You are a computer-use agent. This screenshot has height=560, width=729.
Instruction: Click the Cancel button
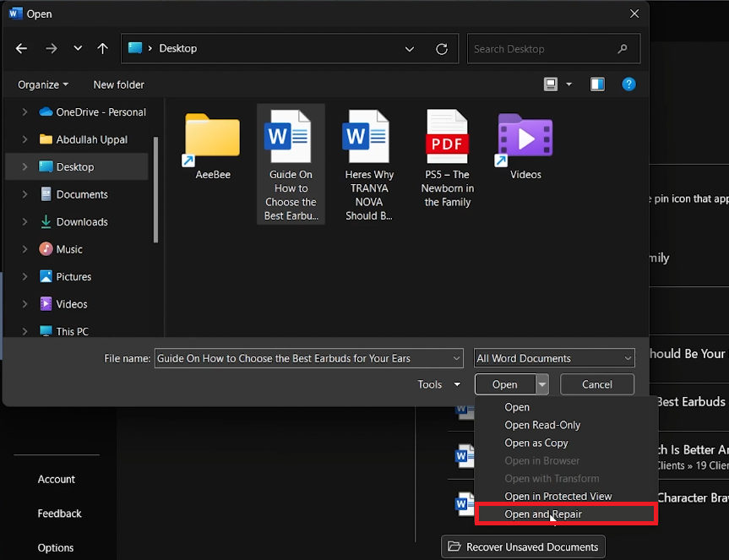point(596,384)
